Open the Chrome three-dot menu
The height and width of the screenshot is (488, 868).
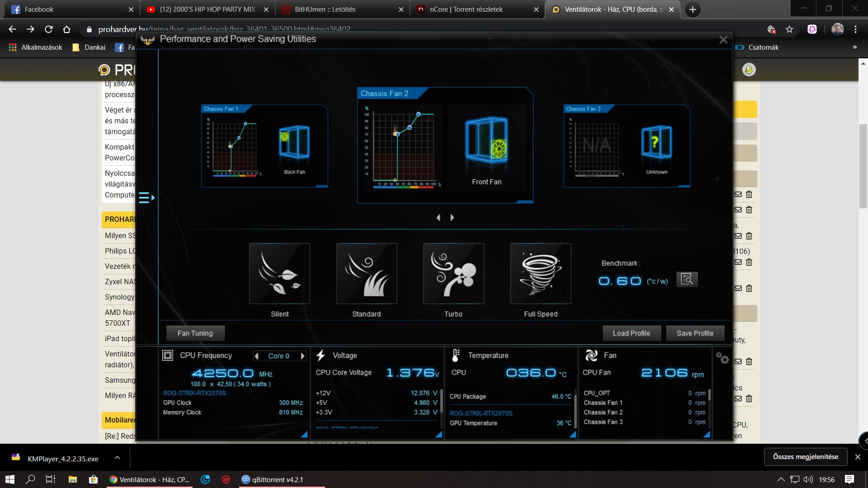coord(855,29)
